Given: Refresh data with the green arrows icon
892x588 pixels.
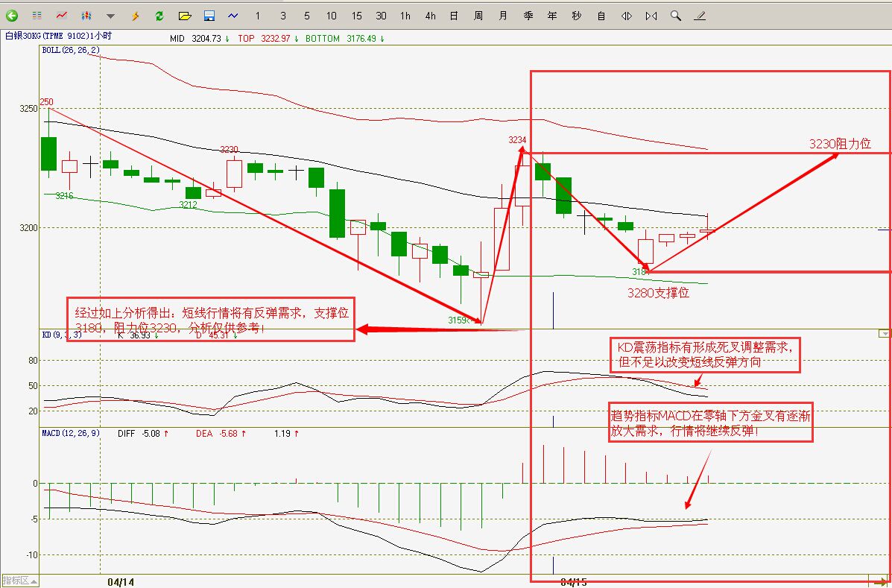Looking at the screenshot, I should coord(160,16).
